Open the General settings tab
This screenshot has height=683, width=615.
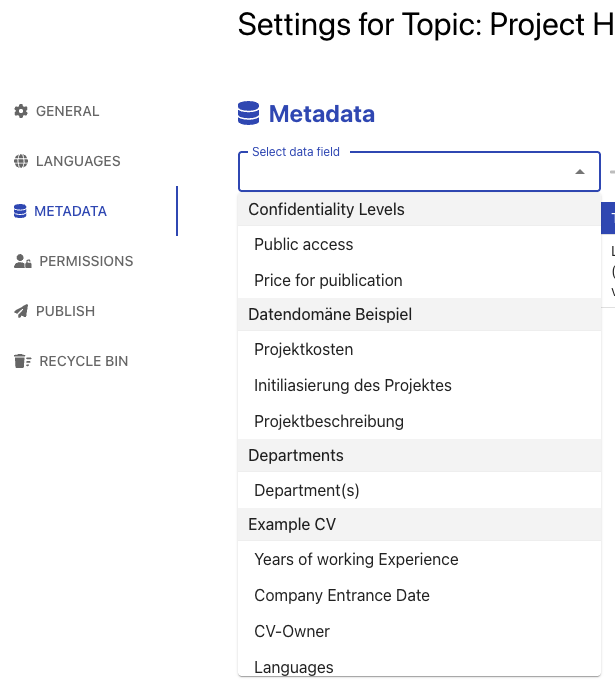pos(67,111)
